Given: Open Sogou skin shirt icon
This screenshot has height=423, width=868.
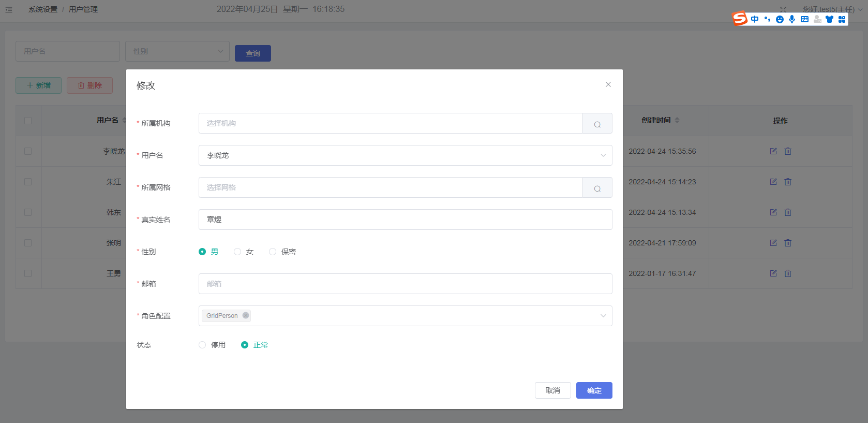Looking at the screenshot, I should click(830, 19).
